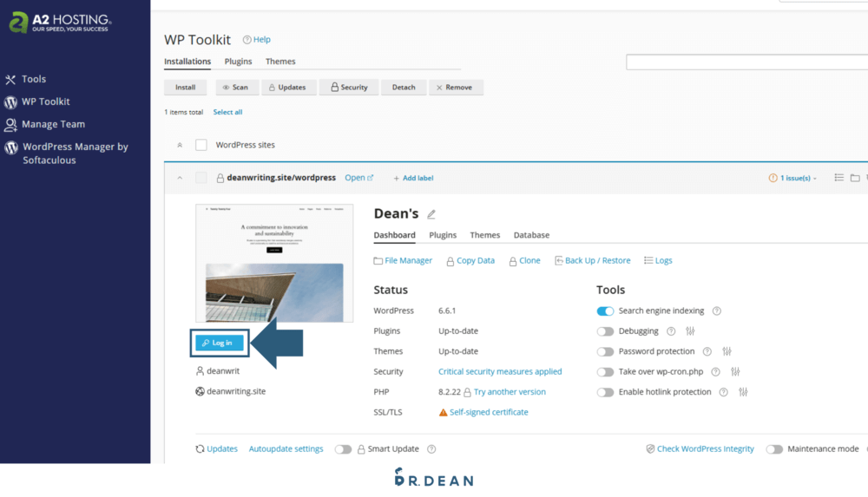Open Smart Update help icon

point(431,449)
